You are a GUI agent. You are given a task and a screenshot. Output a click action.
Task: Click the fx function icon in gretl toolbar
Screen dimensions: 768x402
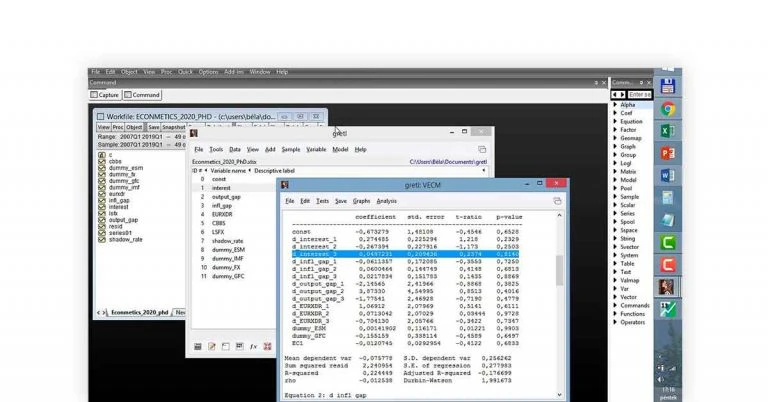point(254,346)
